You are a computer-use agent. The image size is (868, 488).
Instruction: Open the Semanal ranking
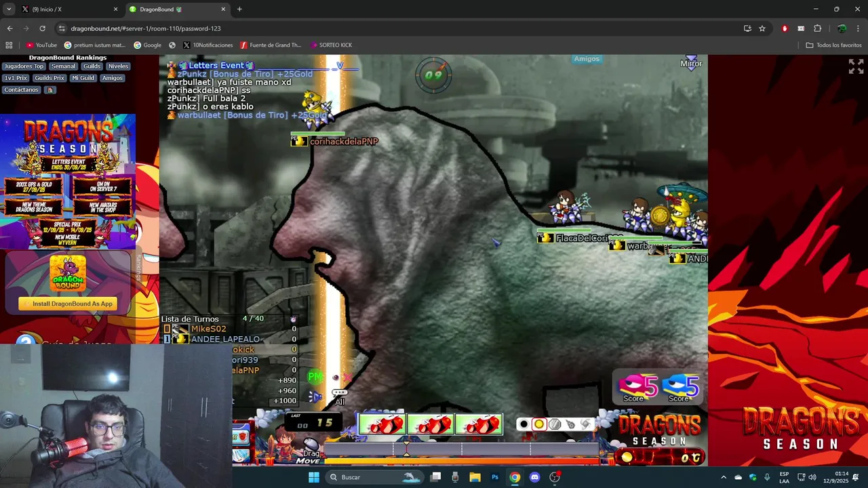(64, 66)
